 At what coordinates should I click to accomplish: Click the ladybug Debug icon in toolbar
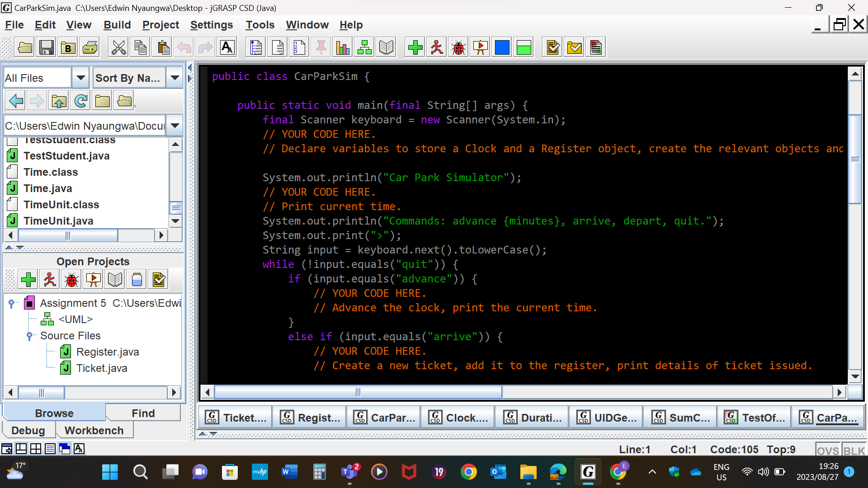pyautogui.click(x=458, y=47)
